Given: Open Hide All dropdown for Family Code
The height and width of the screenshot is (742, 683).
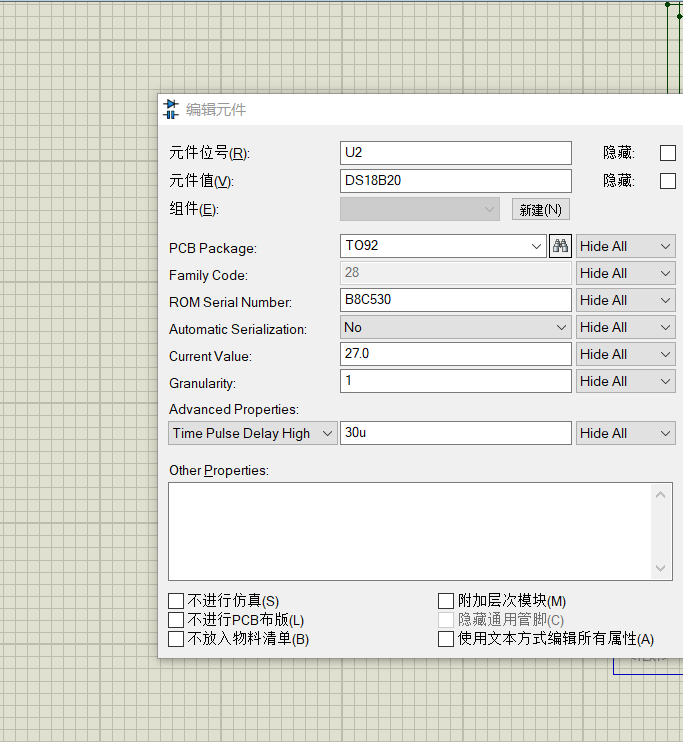Looking at the screenshot, I should [x=625, y=274].
